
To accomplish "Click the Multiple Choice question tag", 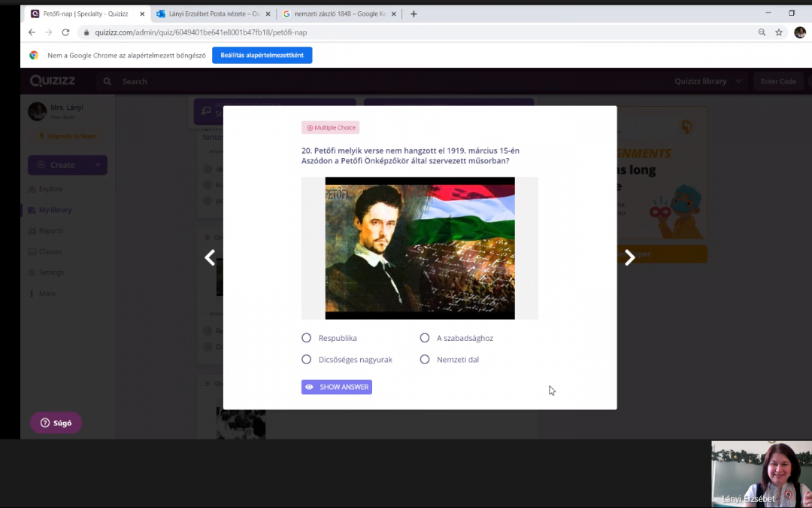I will point(330,127).
